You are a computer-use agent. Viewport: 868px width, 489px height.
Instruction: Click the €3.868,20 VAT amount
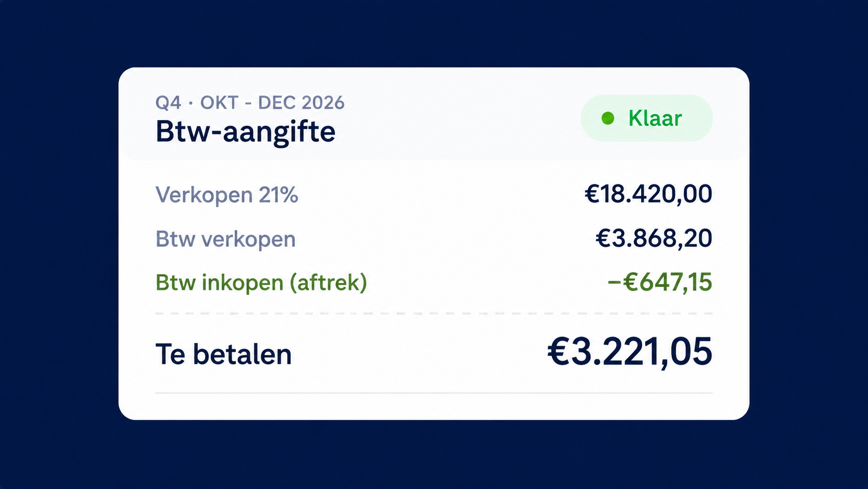pyautogui.click(x=654, y=238)
